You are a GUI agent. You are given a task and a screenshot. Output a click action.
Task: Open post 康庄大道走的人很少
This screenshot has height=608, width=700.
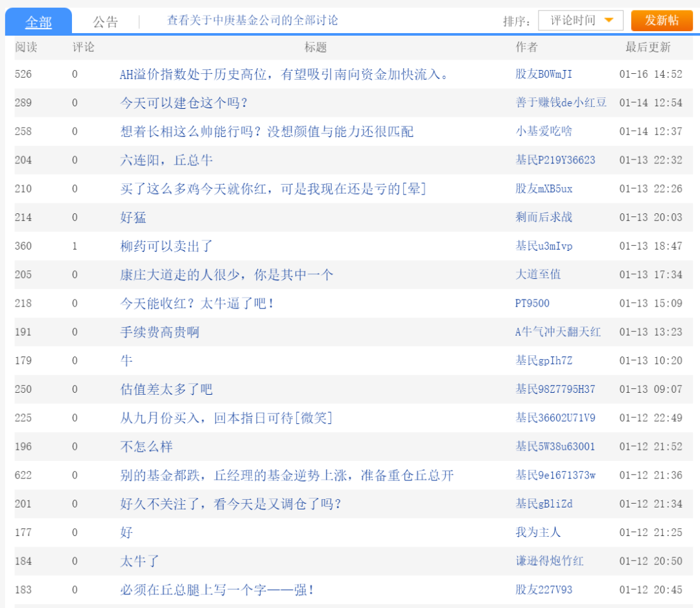pyautogui.click(x=226, y=275)
